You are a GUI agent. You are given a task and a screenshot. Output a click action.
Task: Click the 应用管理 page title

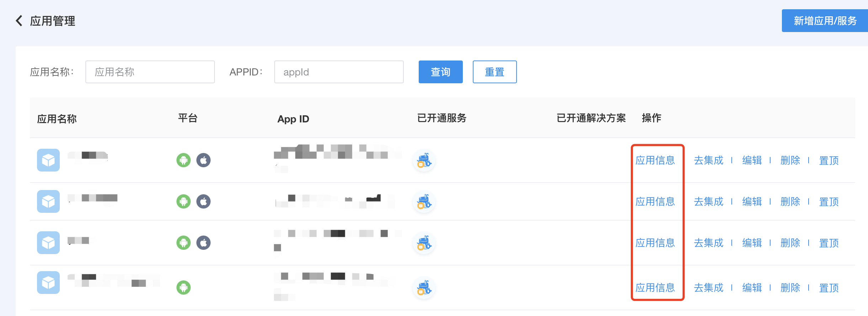[x=53, y=21]
